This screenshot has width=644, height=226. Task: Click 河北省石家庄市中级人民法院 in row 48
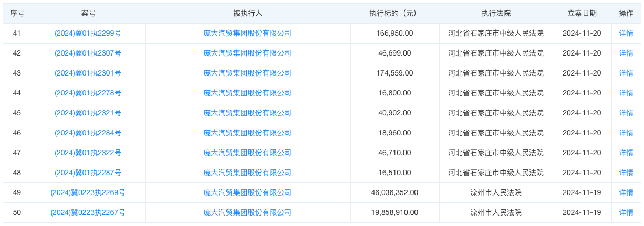click(x=496, y=173)
